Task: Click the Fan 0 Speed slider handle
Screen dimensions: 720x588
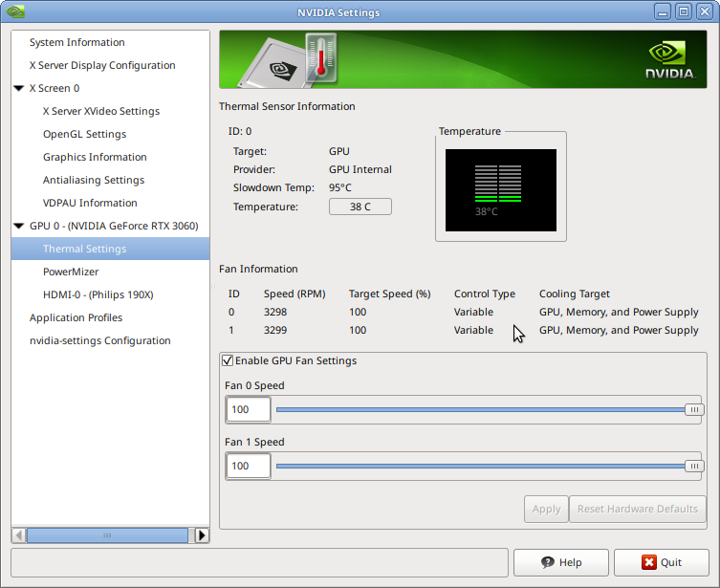Action: click(x=693, y=410)
